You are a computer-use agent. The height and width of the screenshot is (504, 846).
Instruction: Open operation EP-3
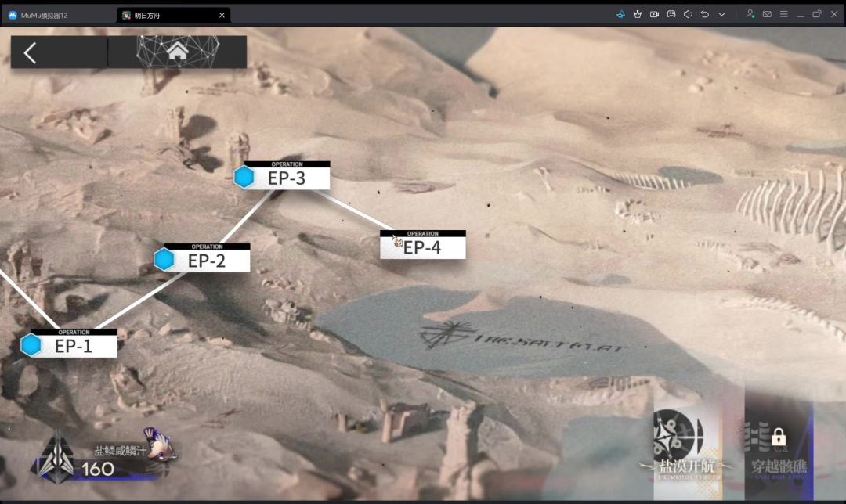[x=282, y=175]
